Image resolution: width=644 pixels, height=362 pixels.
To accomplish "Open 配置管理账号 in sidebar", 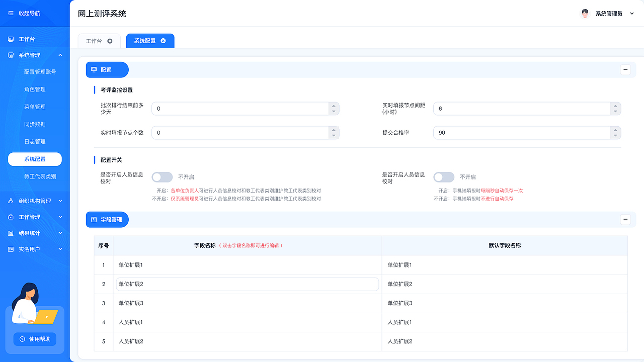I will point(40,72).
